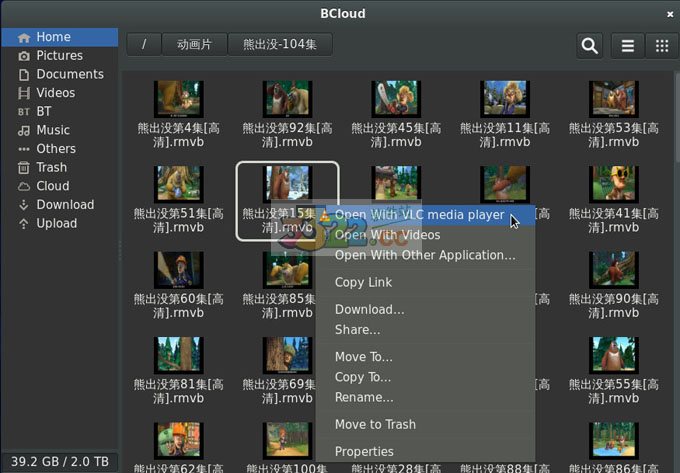The width and height of the screenshot is (680, 473).
Task: Choose Open With Videos
Action: click(x=425, y=235)
